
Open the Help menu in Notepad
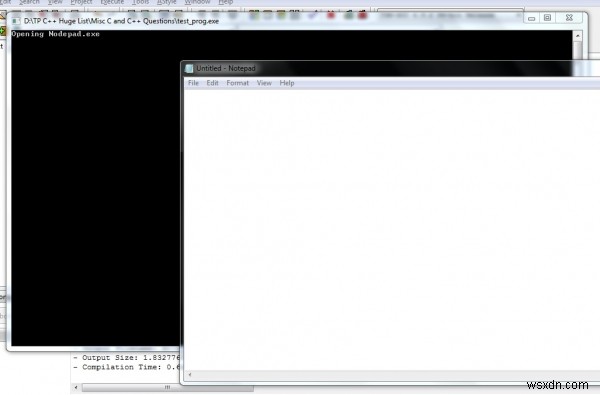coord(287,83)
